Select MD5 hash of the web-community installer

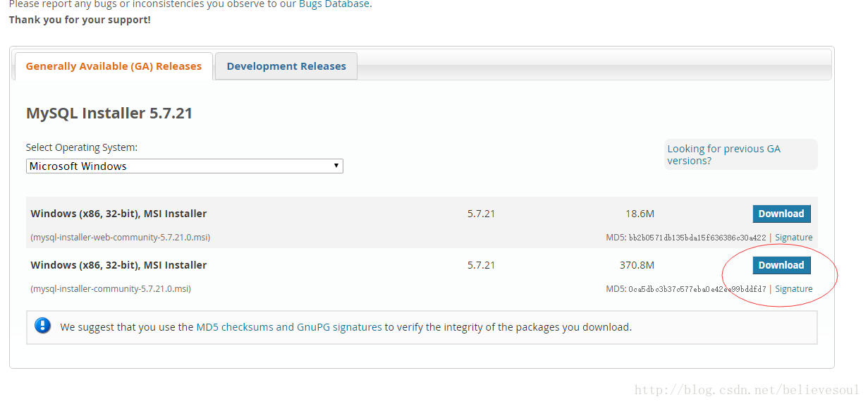697,238
